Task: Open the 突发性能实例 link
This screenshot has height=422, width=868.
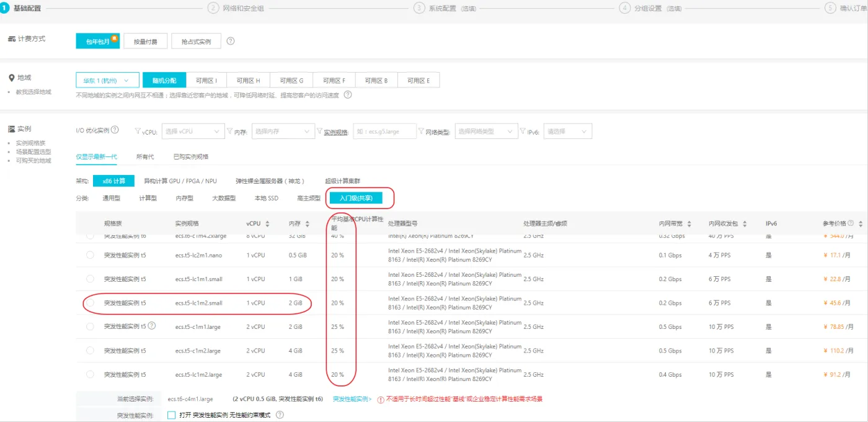Action: 352,399
